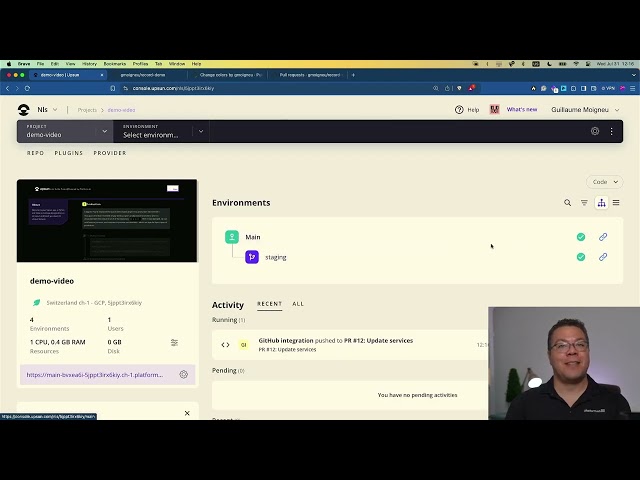Reload the page in the browser

pyautogui.click(x=27, y=88)
